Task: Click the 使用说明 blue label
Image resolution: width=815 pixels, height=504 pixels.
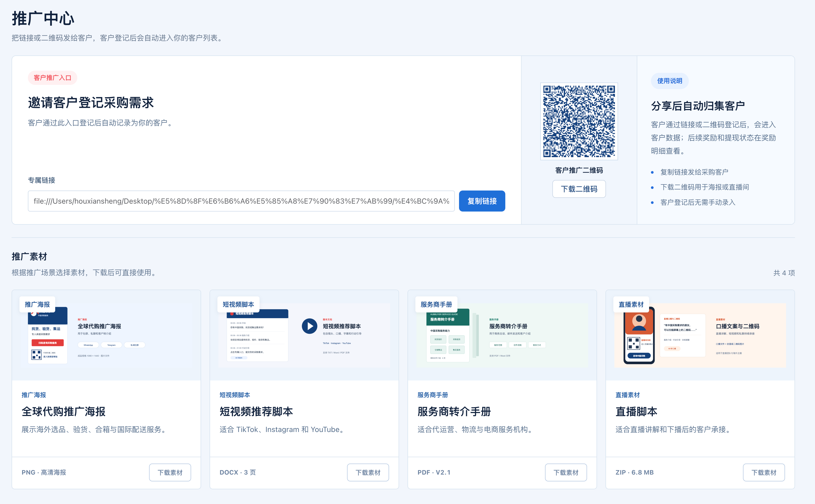Action: pos(670,81)
